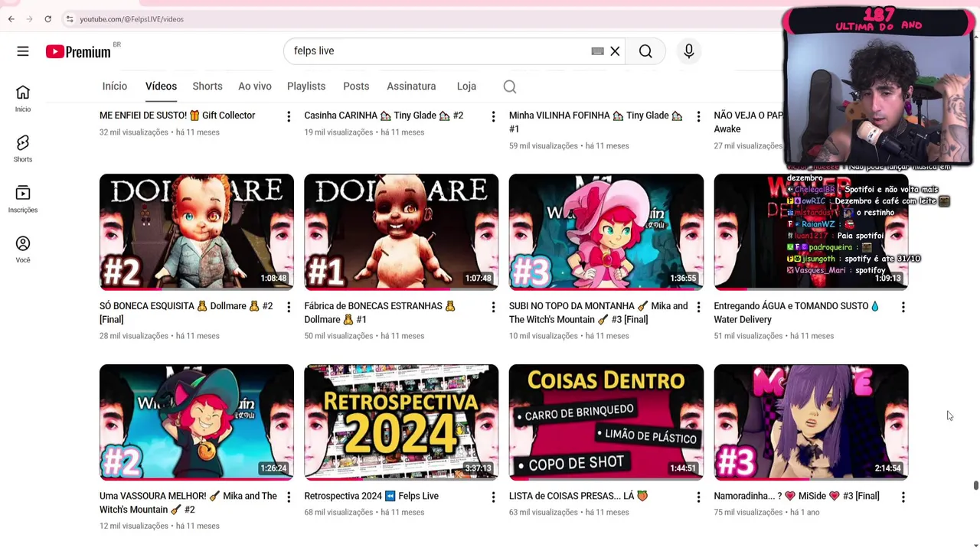Click the magnifier search button

645,51
